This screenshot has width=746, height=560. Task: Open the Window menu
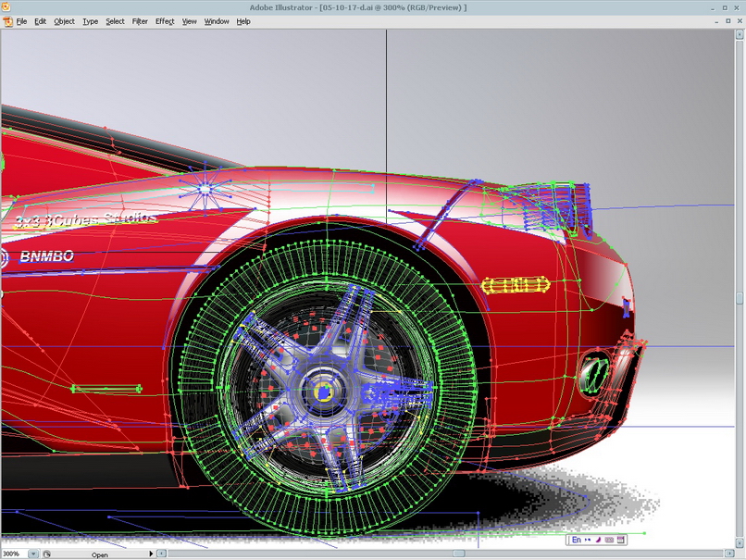point(217,21)
